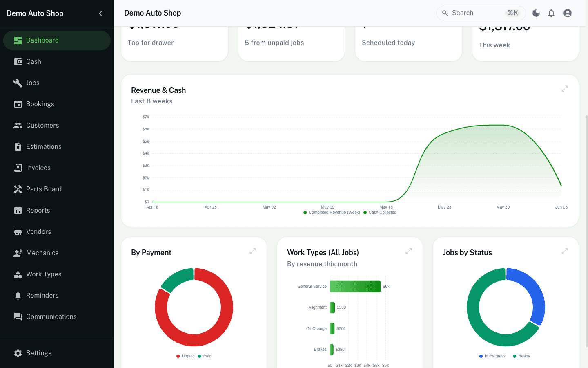Click the Cash wallet icon
The width and height of the screenshot is (588, 368).
point(18,61)
